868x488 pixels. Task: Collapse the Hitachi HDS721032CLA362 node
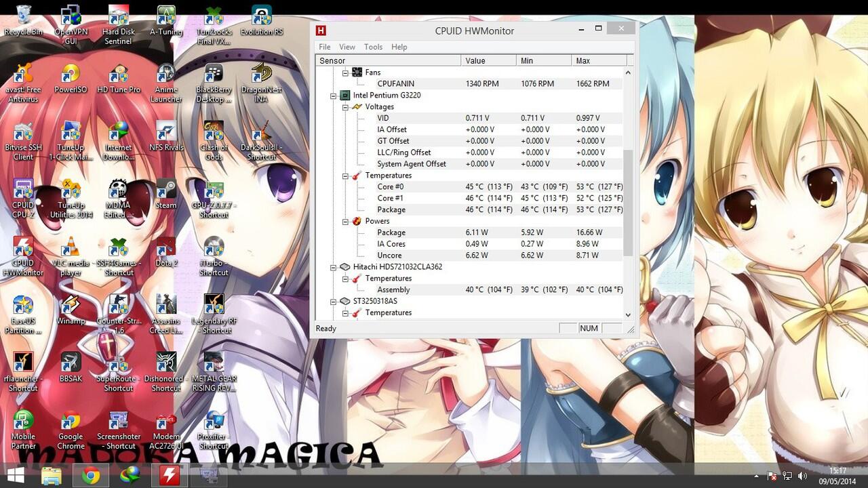click(x=333, y=266)
